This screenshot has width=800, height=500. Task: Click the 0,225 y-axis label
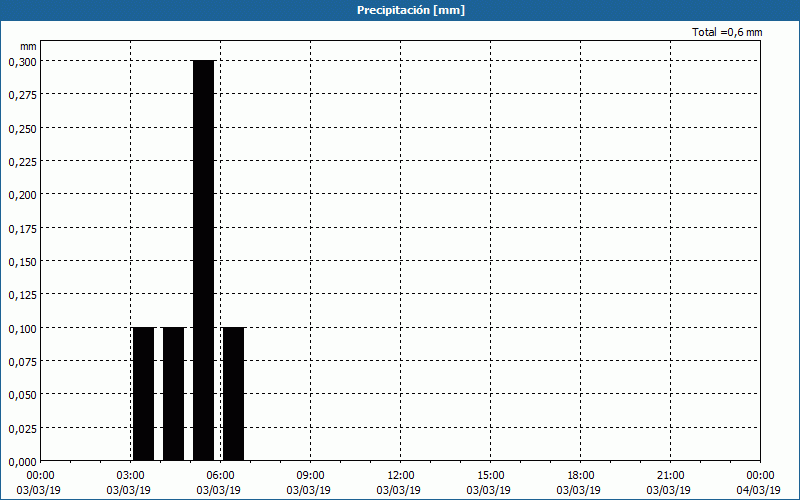22,161
